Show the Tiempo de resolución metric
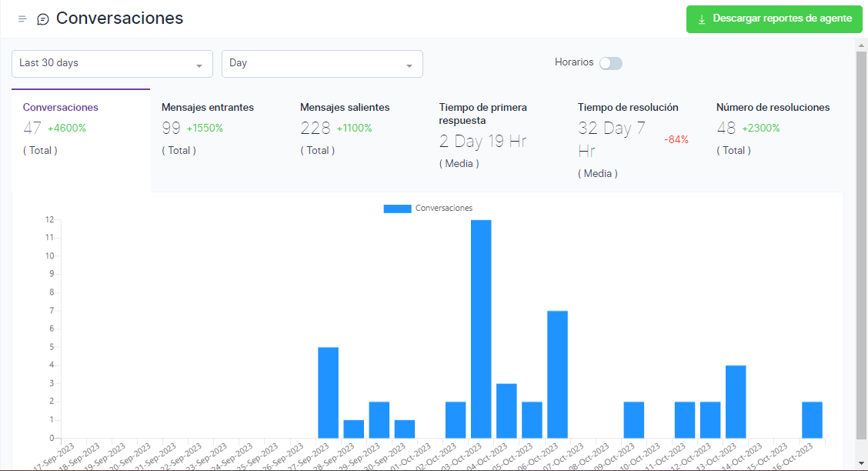The height and width of the screenshot is (471, 868). 628,108
